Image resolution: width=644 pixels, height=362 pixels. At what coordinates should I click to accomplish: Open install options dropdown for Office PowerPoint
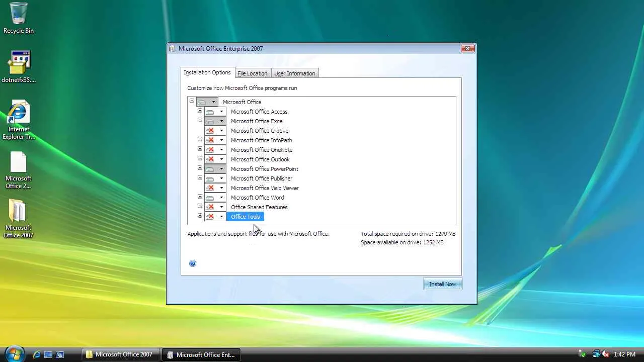215,169
